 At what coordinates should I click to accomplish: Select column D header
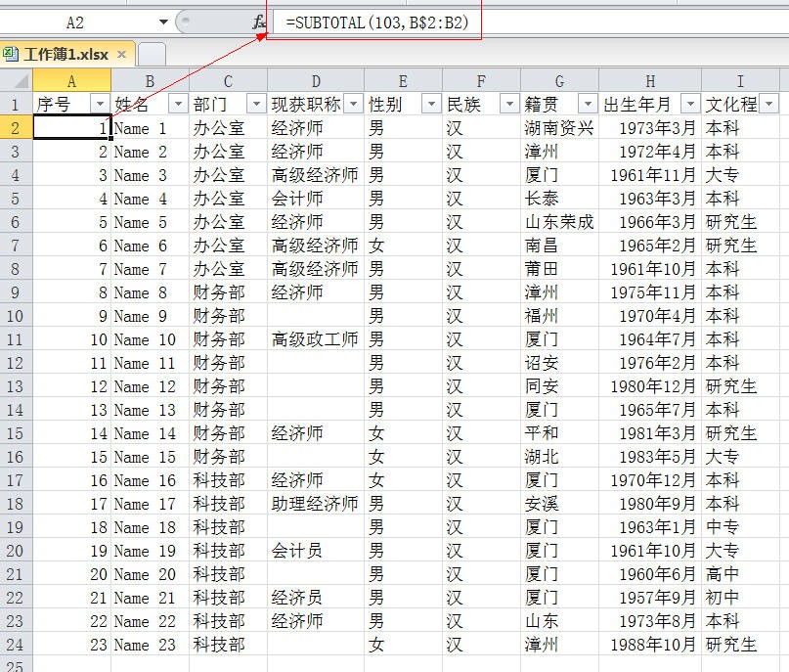[x=315, y=82]
